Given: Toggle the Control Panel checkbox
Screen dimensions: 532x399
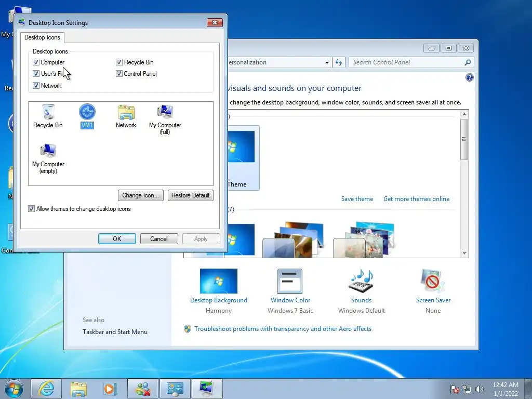Looking at the screenshot, I should coord(119,74).
